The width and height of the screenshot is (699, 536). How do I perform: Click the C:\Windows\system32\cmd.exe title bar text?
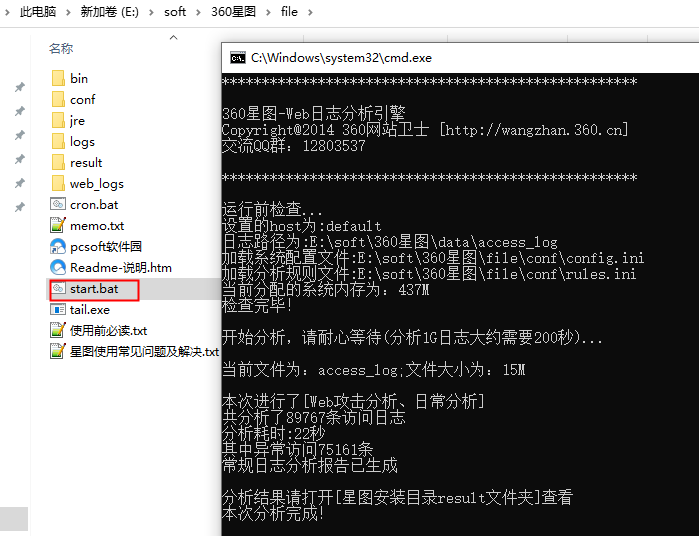click(x=341, y=58)
